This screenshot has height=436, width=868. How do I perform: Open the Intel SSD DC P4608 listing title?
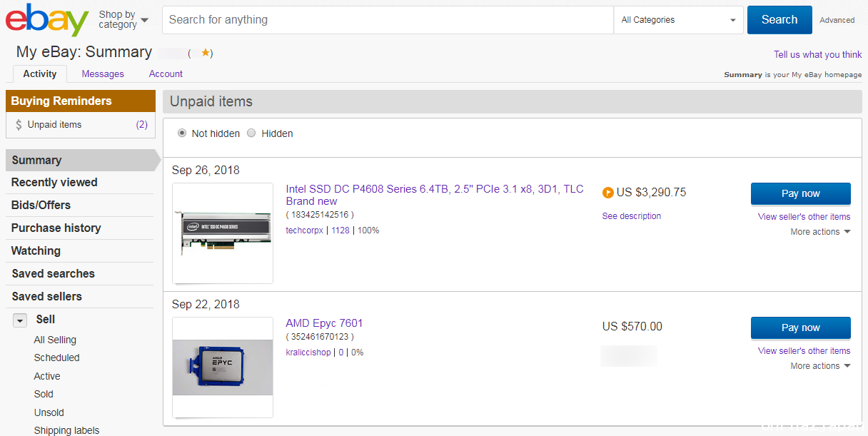(x=435, y=195)
